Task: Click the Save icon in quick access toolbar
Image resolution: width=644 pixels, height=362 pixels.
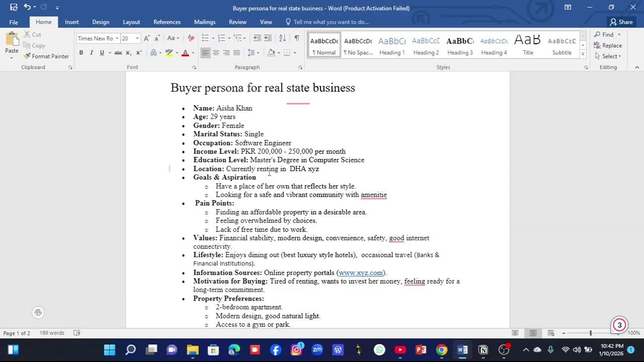Action: tap(14, 8)
